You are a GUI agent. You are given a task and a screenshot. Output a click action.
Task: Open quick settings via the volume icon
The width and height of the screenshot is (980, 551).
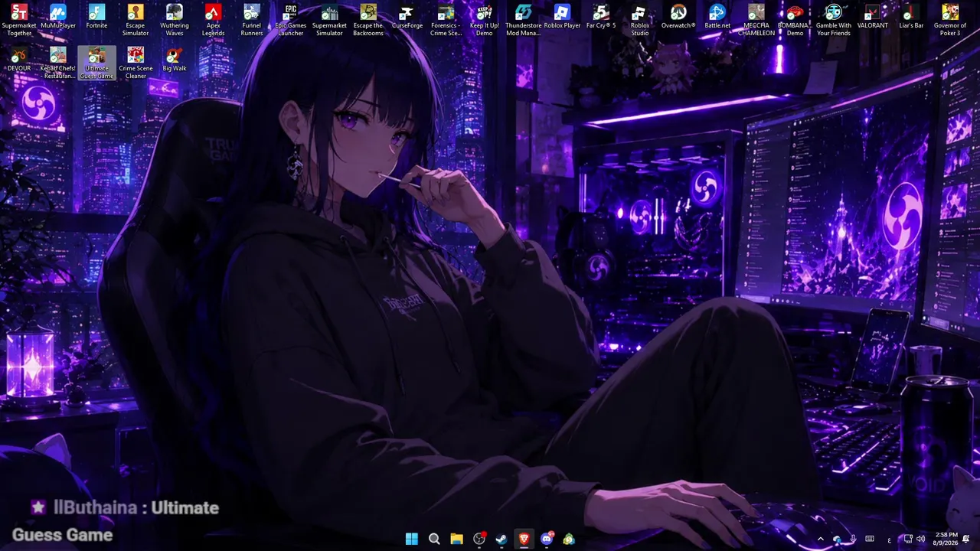click(920, 539)
